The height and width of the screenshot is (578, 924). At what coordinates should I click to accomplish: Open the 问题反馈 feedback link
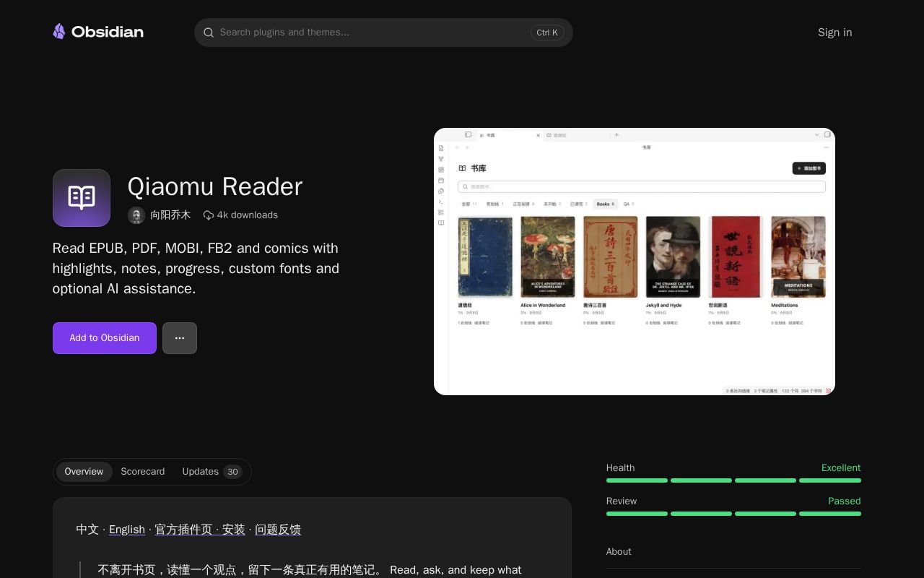(278, 530)
